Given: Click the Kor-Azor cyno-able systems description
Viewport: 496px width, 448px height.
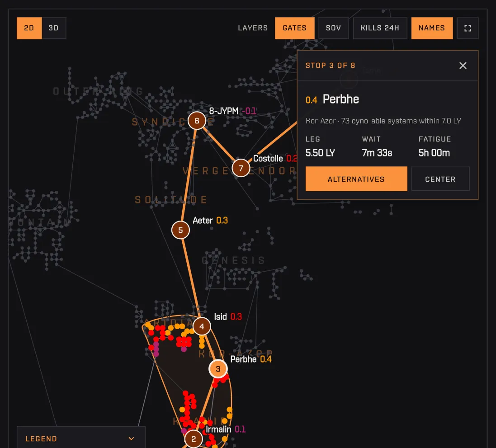Looking at the screenshot, I should click(x=383, y=121).
